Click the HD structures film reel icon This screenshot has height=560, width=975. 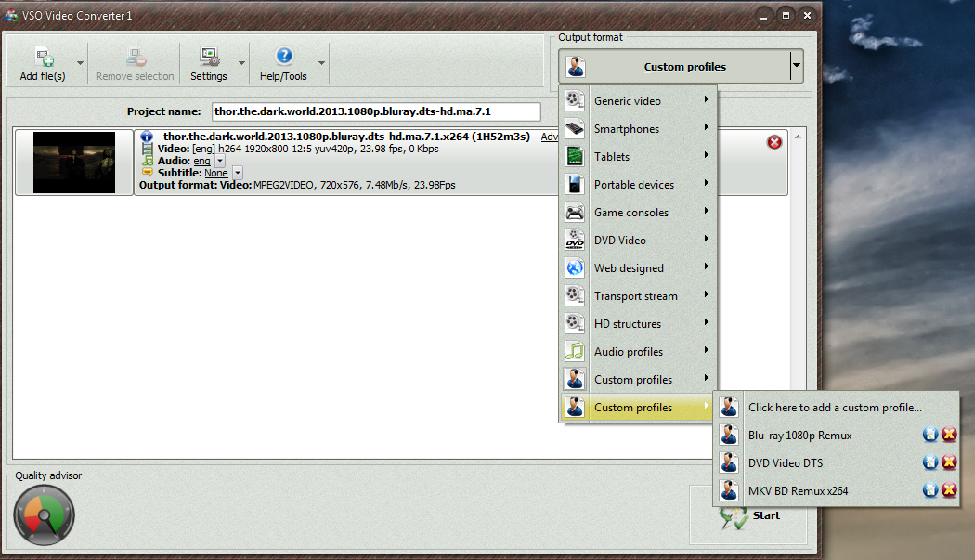[x=575, y=323]
